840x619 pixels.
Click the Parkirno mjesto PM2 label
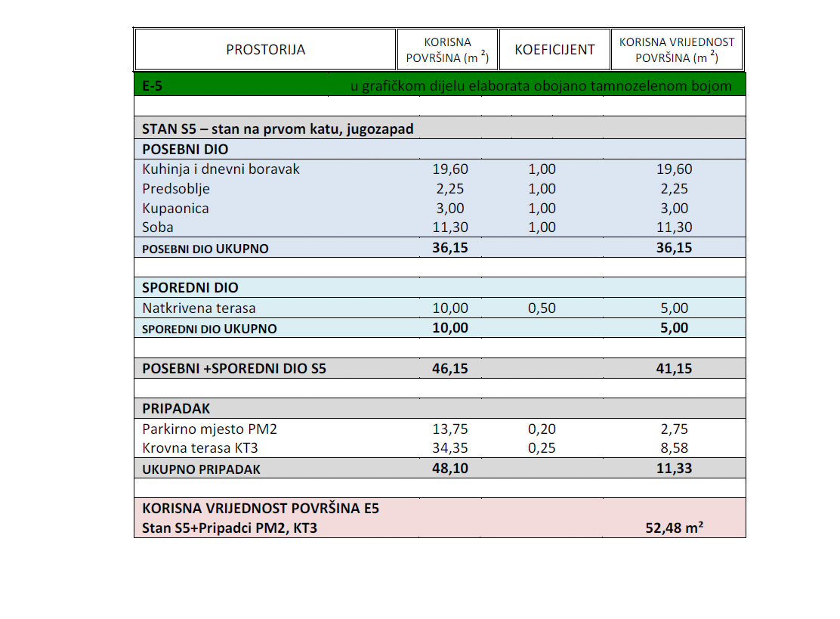pyautogui.click(x=209, y=429)
